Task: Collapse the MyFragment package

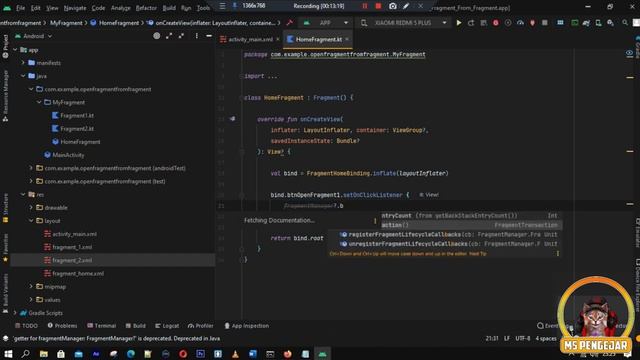Action: (x=39, y=102)
